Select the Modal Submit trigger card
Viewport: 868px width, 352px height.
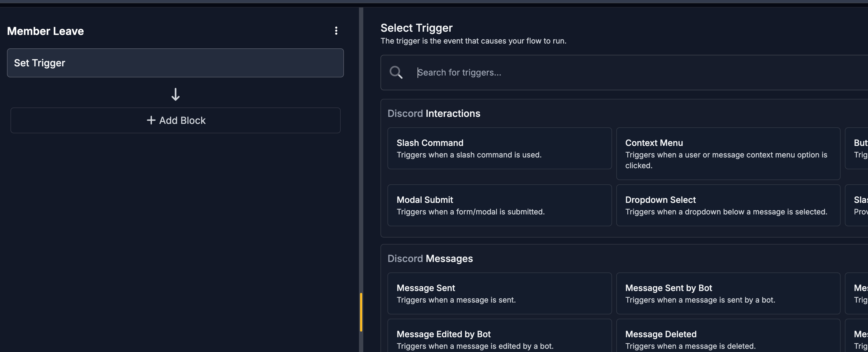pos(499,205)
